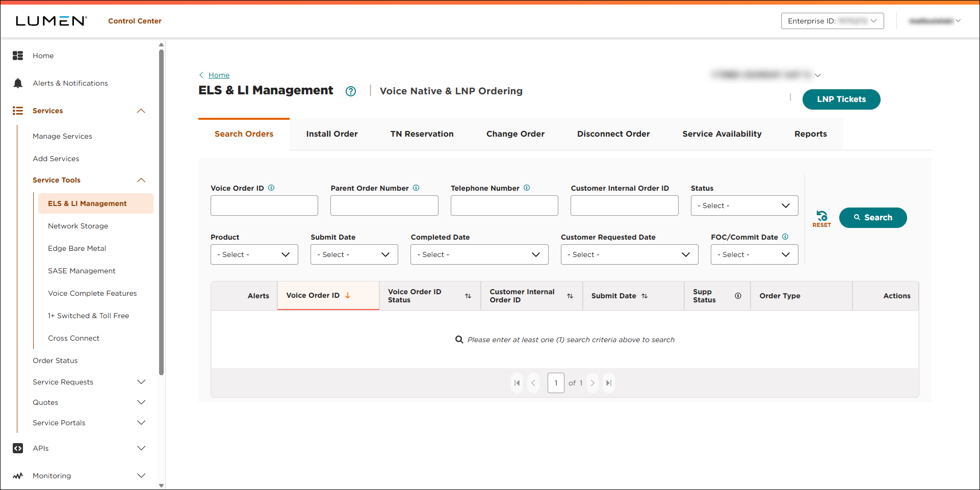The image size is (980, 490).
Task: Open the Status dropdown
Action: click(744, 205)
